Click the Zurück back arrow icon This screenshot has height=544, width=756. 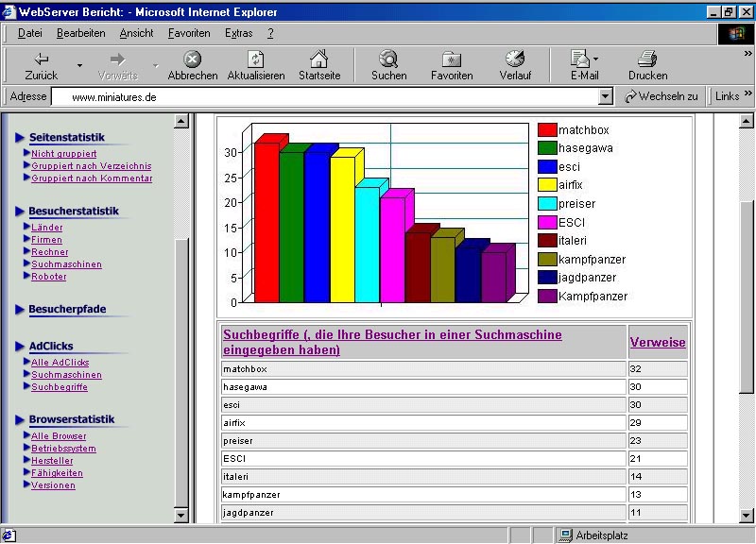(41, 59)
